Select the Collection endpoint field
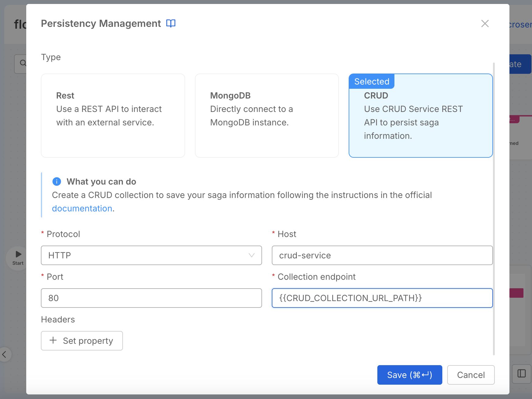The image size is (532, 399). click(x=382, y=298)
